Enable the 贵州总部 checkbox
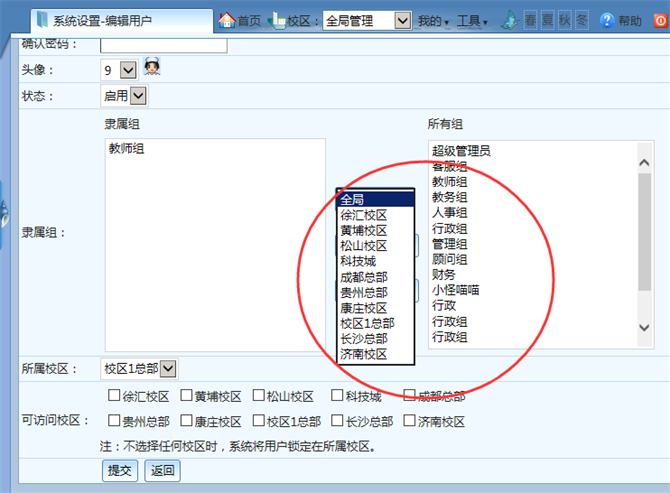The width and height of the screenshot is (670, 493). [x=115, y=421]
